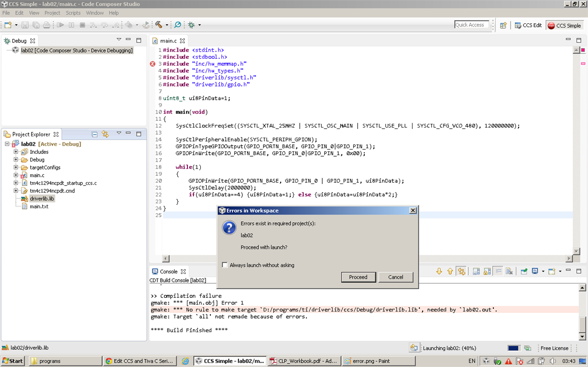Collapse All in Project Explorer

click(95, 134)
